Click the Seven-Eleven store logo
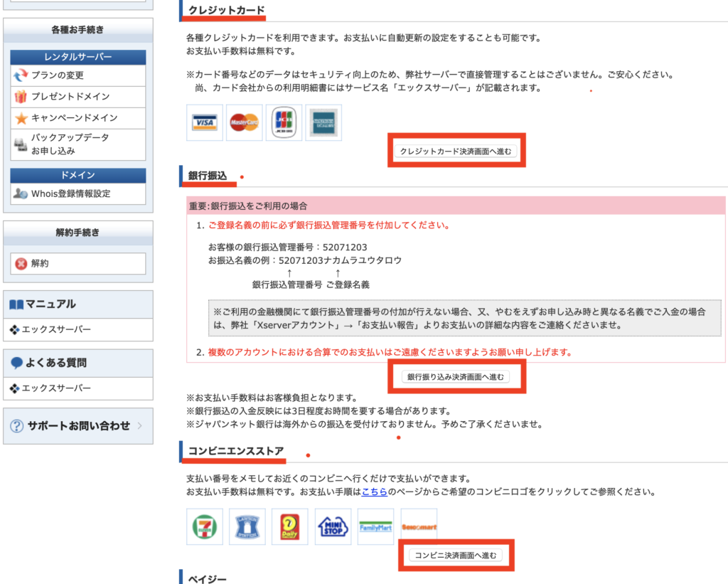 pos(205,526)
